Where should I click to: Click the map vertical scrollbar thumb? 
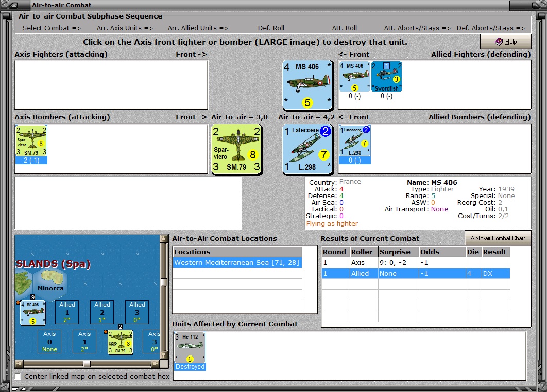coord(164,282)
